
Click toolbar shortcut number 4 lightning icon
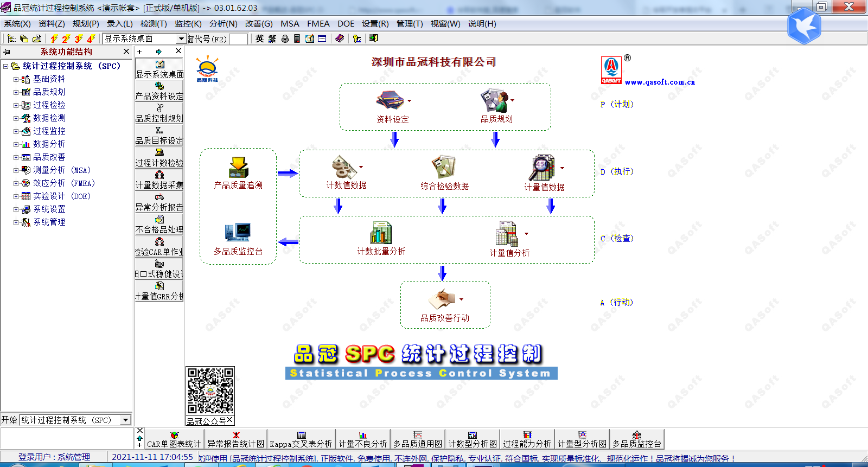pyautogui.click(x=91, y=39)
